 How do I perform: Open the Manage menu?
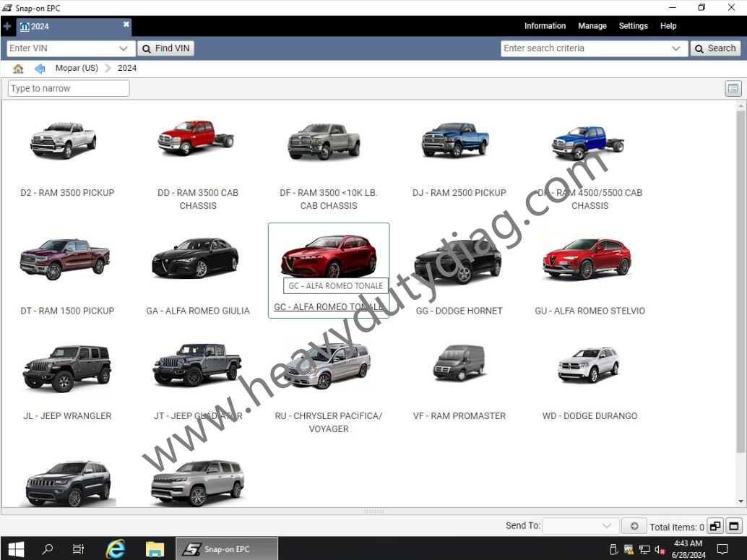[592, 26]
